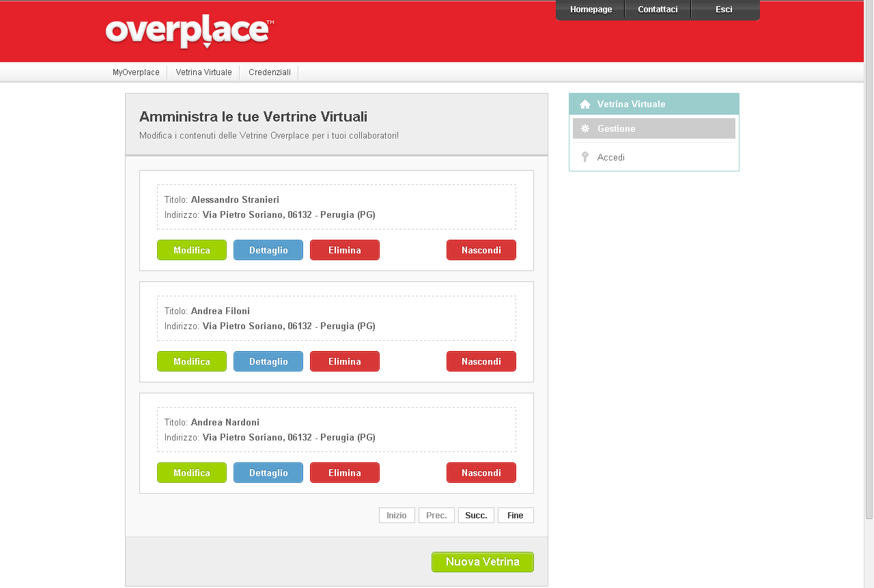Open the Credenziali tab
The image size is (874, 588).
[x=270, y=72]
